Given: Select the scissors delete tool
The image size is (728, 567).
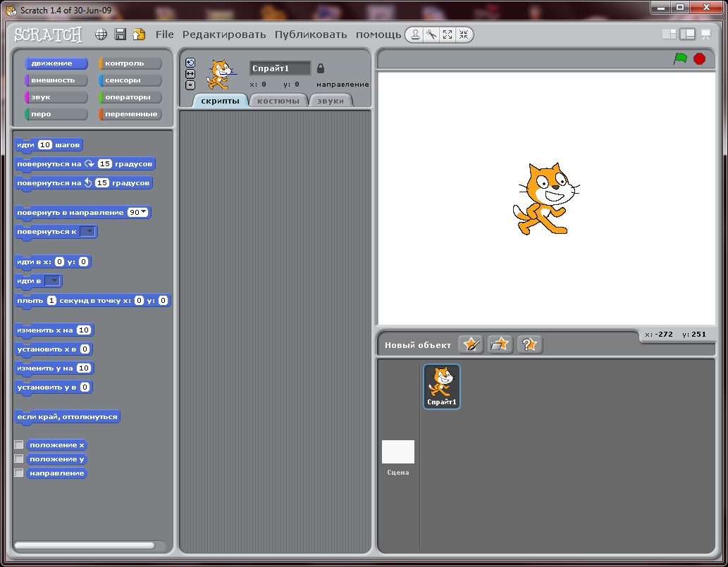Looking at the screenshot, I should [431, 35].
